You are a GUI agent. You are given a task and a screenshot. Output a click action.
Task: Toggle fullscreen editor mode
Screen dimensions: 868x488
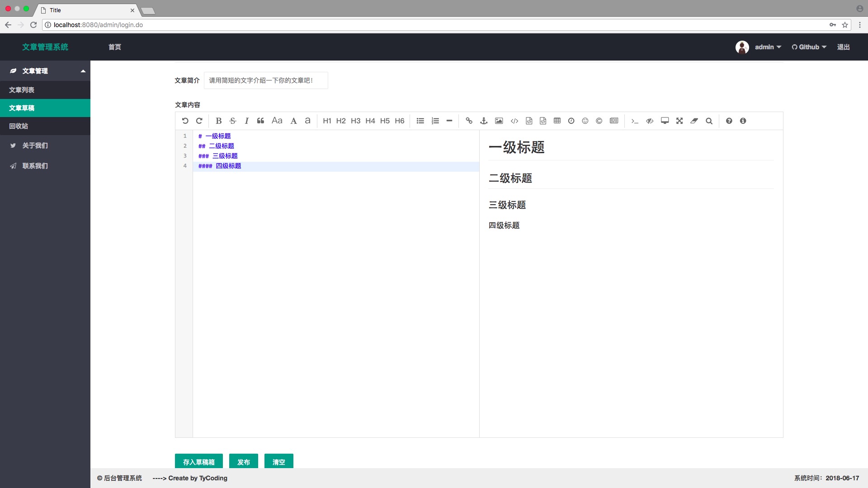pyautogui.click(x=679, y=121)
